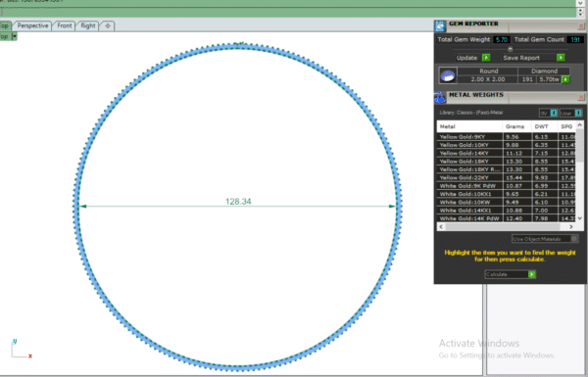Close the Gem Reporter panel

pos(581,26)
